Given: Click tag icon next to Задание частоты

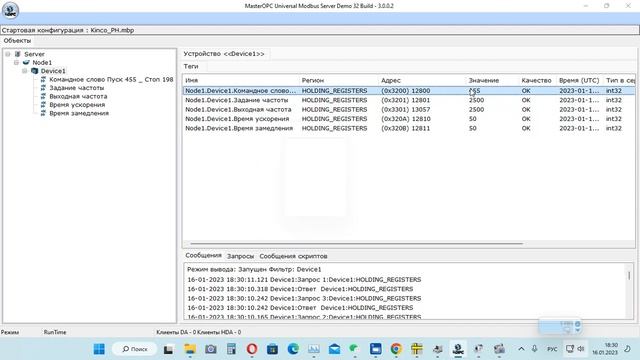Looking at the screenshot, I should click(43, 88).
